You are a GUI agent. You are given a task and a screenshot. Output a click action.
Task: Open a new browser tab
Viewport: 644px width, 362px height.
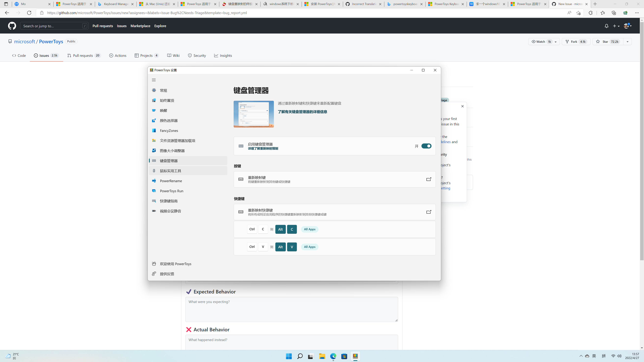595,4
